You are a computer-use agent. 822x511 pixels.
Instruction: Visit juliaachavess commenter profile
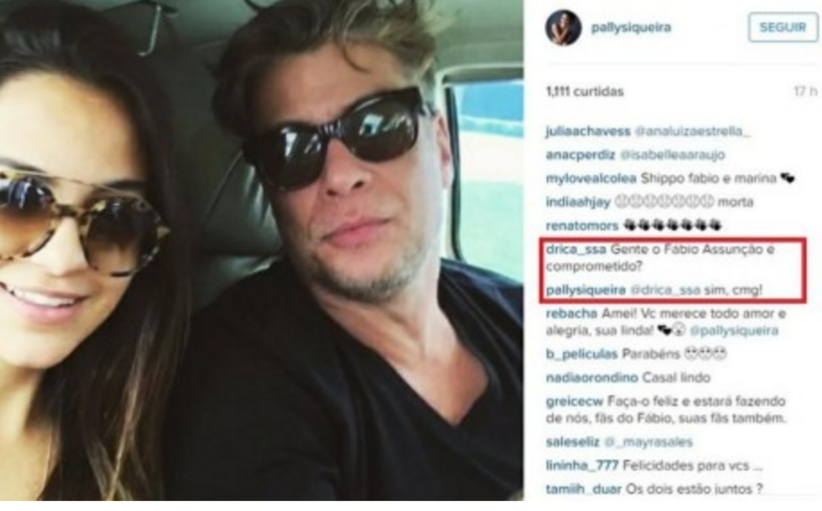click(x=588, y=131)
